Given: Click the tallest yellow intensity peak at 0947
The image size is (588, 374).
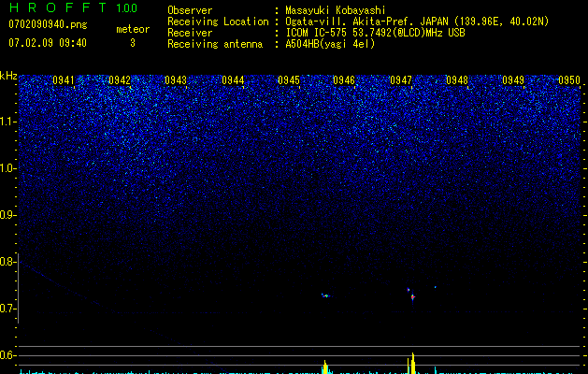Looking at the screenshot, I should click(413, 363).
